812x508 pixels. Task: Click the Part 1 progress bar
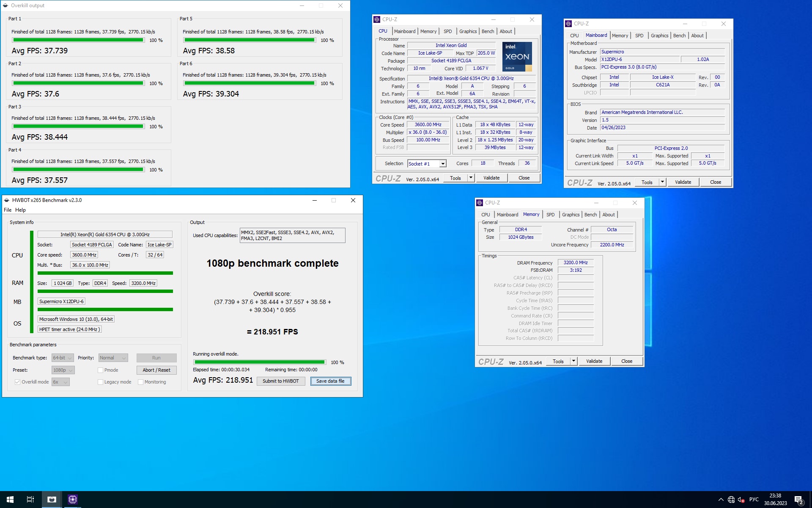click(78, 40)
